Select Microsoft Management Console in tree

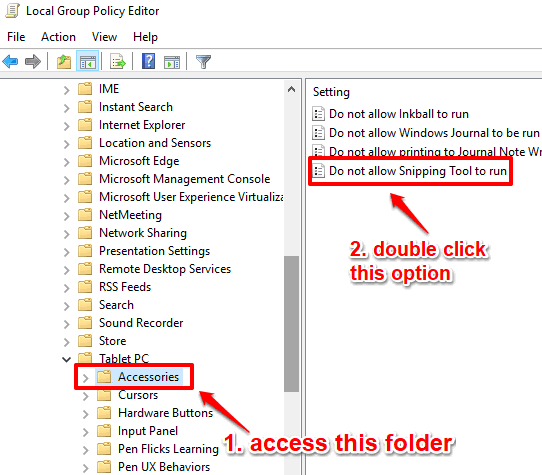tap(185, 179)
